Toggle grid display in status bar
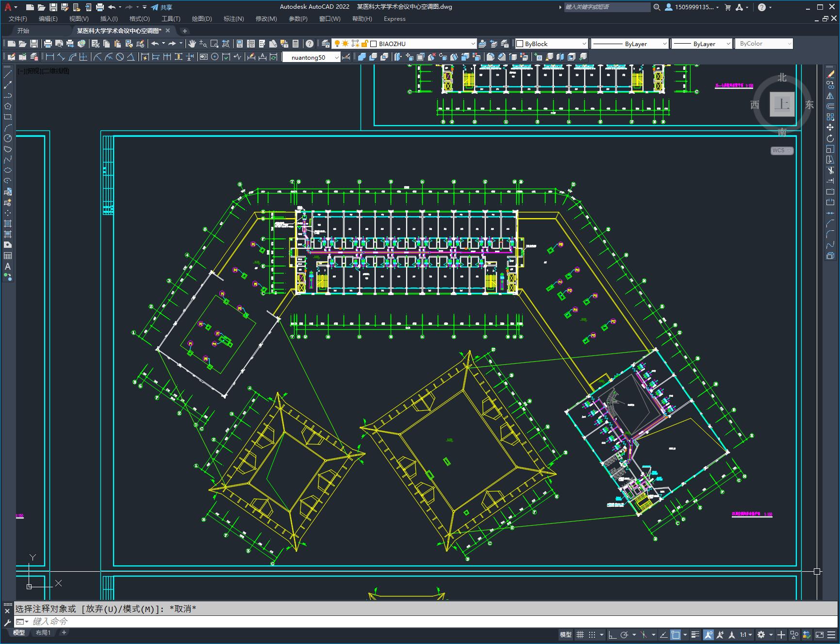 click(580, 634)
